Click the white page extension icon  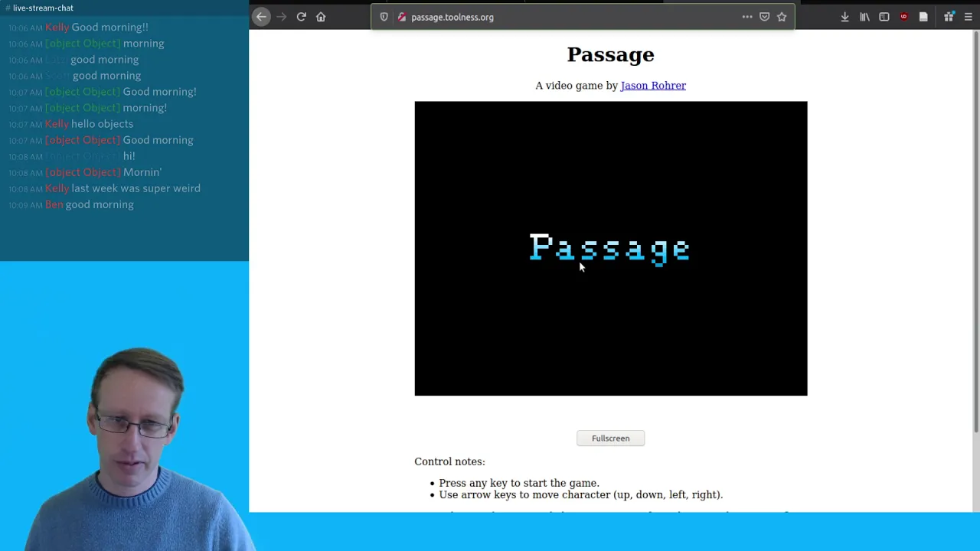923,17
